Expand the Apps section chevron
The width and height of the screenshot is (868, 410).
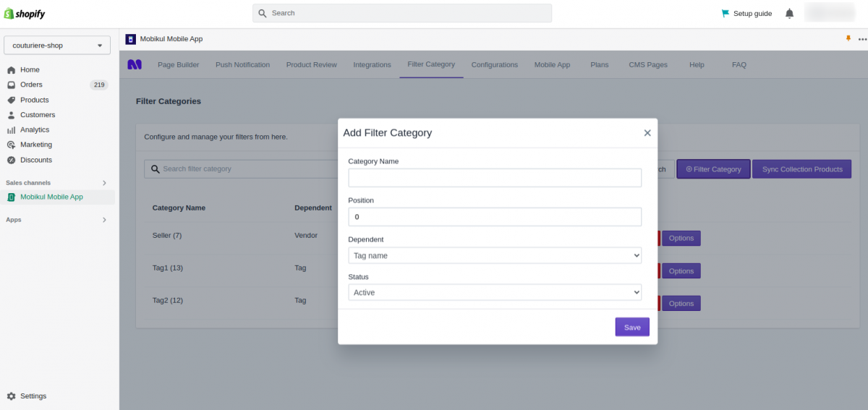click(103, 220)
